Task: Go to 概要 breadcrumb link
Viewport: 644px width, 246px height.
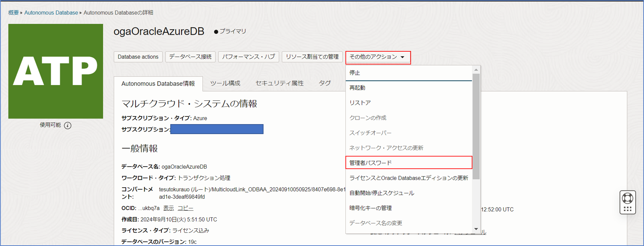Action: tap(13, 13)
